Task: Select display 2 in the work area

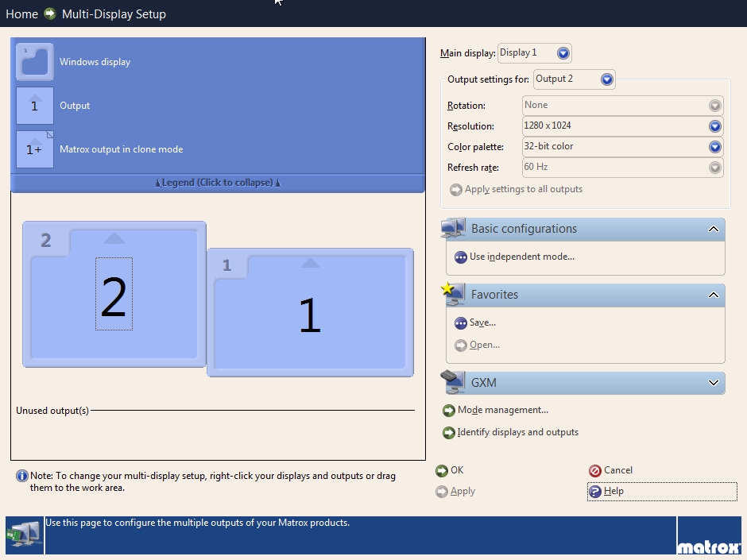Action: click(x=114, y=294)
